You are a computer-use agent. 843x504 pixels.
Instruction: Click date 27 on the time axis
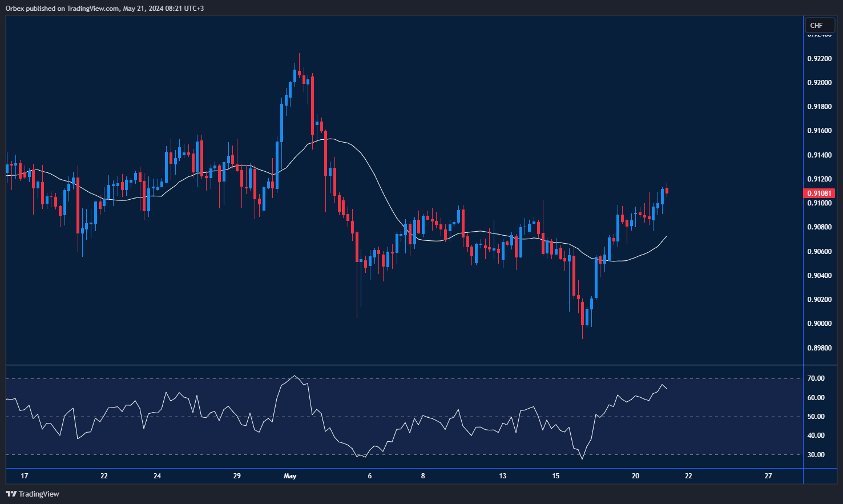click(768, 476)
